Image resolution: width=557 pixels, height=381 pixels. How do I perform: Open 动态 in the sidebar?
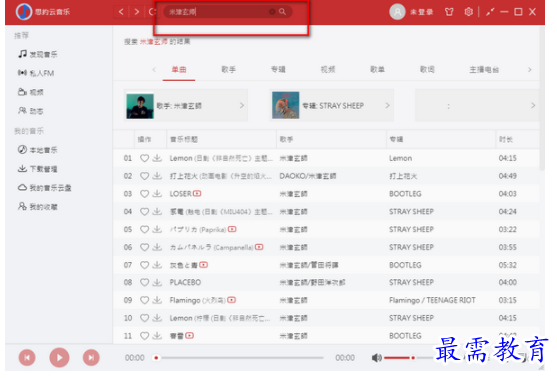point(31,111)
